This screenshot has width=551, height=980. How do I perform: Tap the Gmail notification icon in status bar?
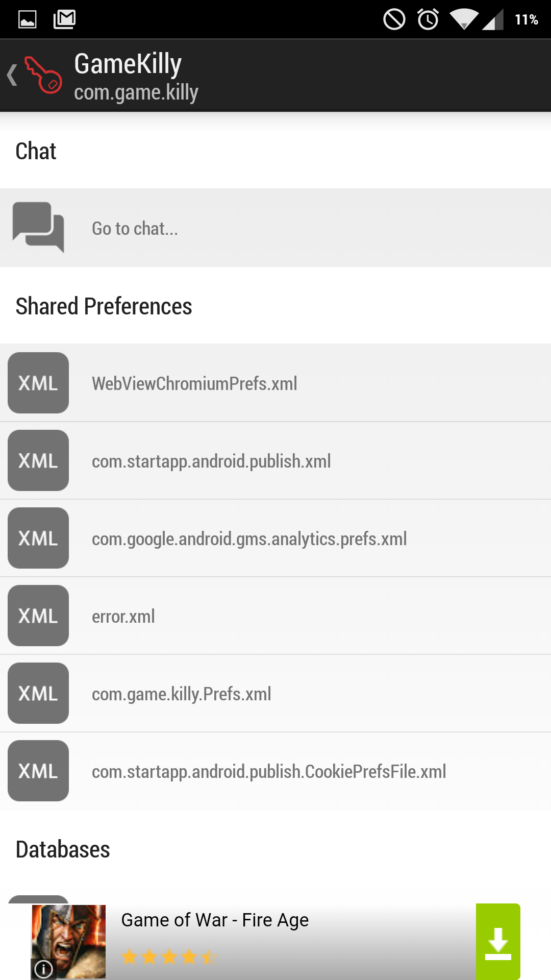(x=65, y=19)
